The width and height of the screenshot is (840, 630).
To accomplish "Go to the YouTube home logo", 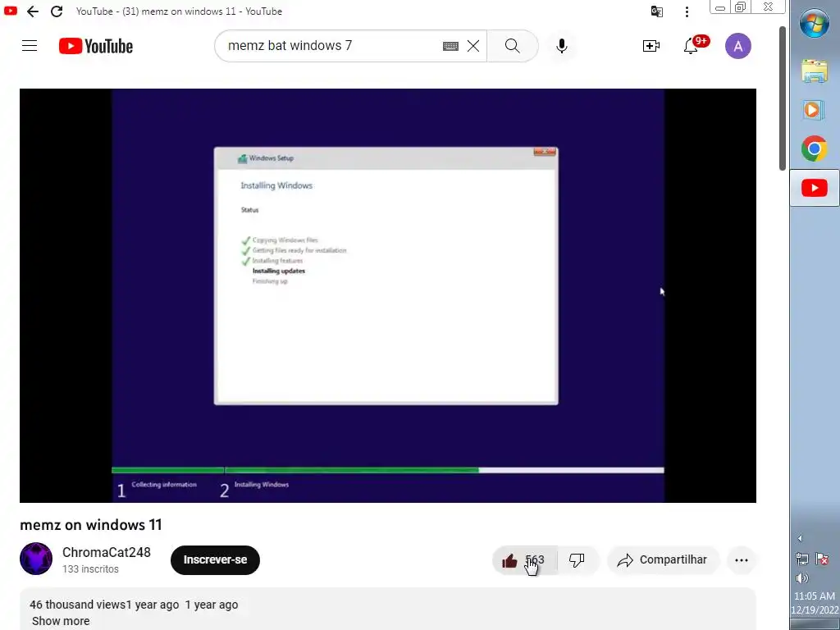I will [x=96, y=46].
